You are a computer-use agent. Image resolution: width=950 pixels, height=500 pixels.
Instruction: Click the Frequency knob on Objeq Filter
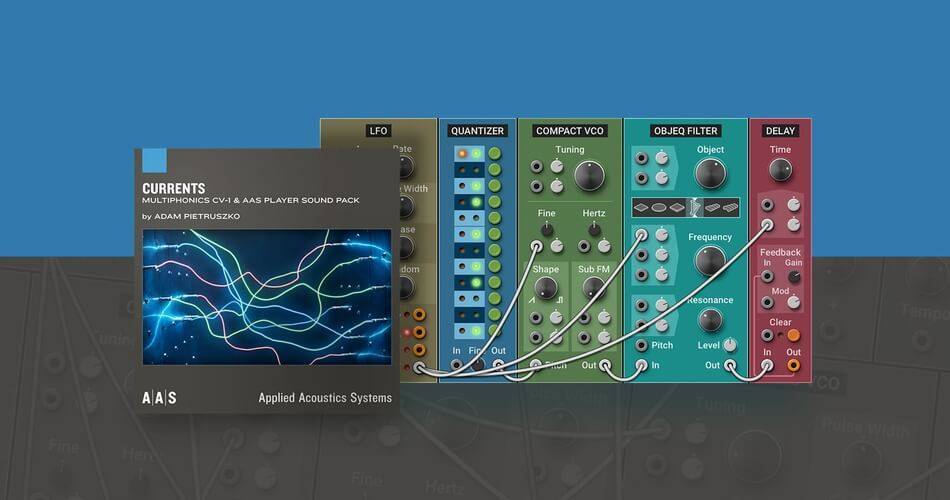[710, 262]
